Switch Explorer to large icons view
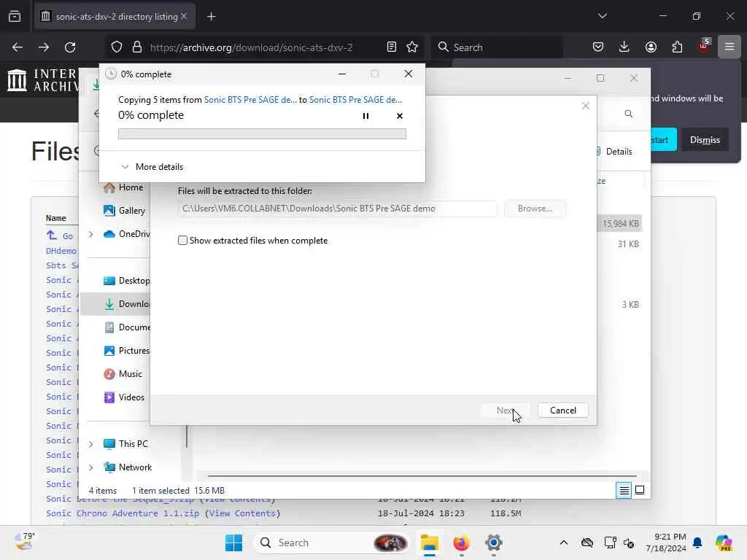 [640, 490]
